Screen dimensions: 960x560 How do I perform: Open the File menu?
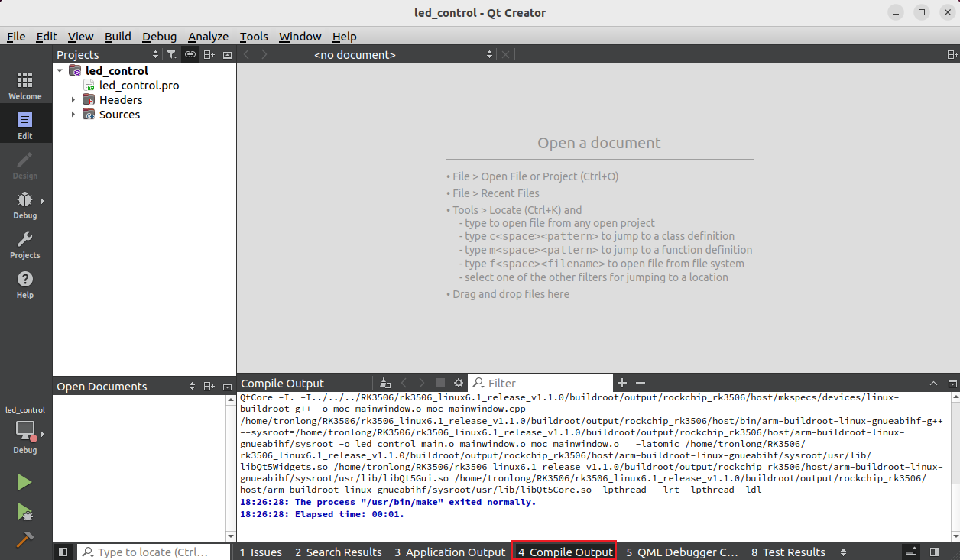[16, 37]
